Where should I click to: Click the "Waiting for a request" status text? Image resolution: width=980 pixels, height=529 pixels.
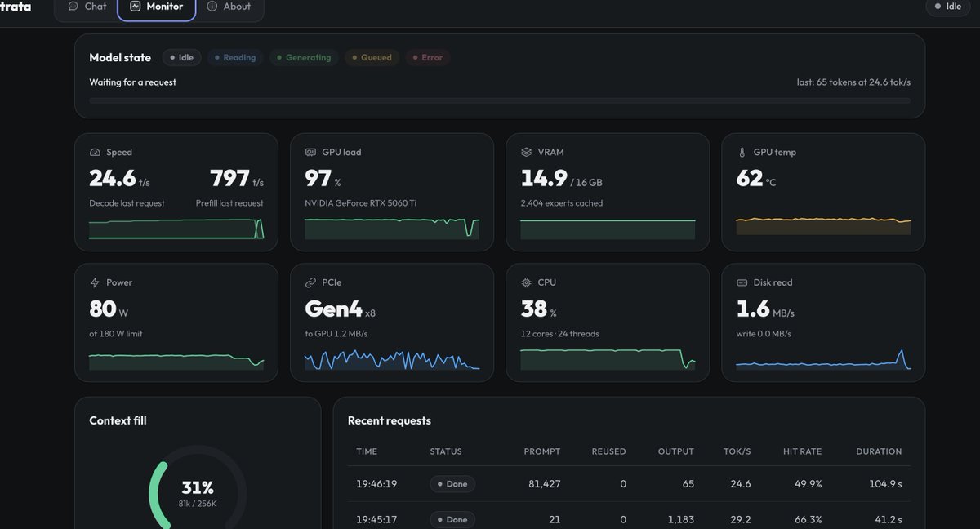[132, 82]
